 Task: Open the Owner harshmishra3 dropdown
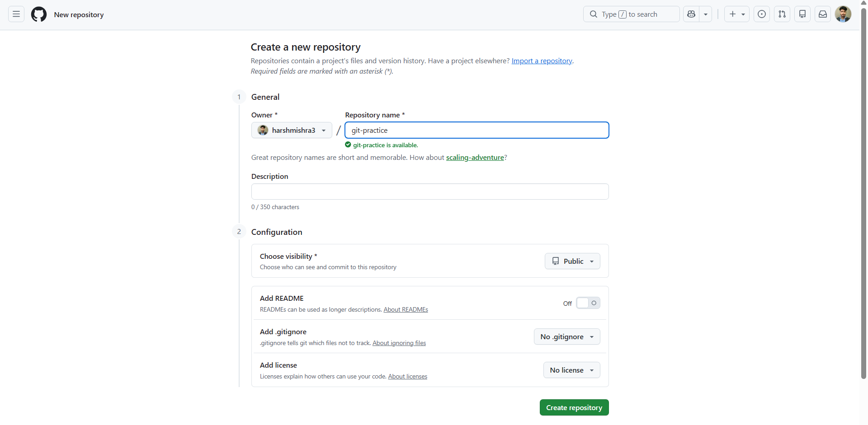pos(292,130)
